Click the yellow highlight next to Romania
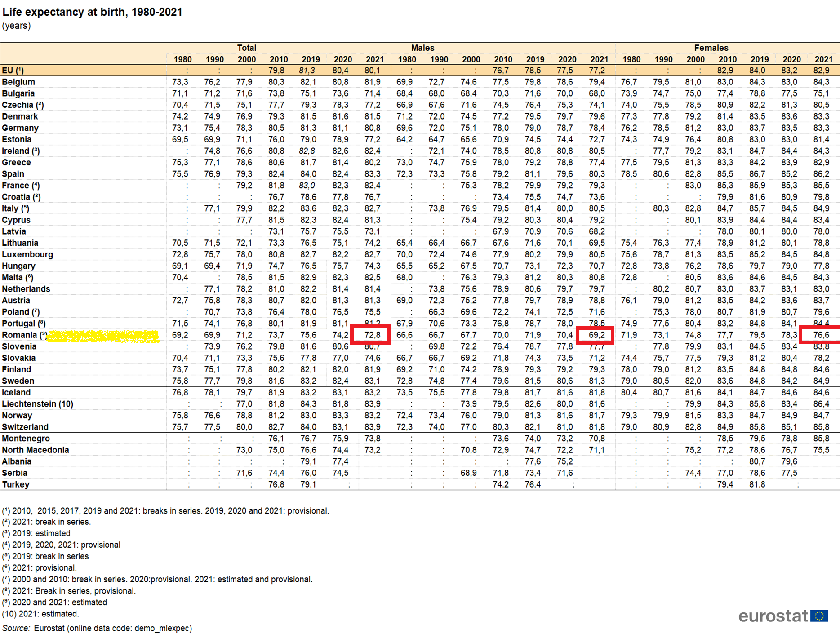This screenshot has width=840, height=634. pos(103,336)
